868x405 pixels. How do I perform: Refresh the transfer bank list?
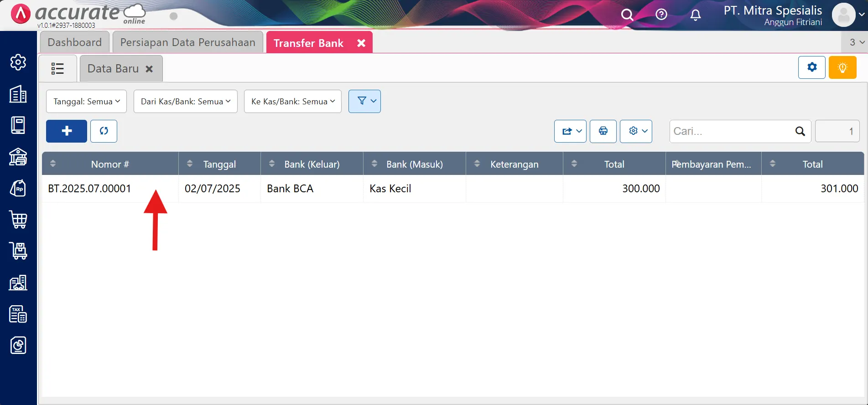pyautogui.click(x=104, y=131)
